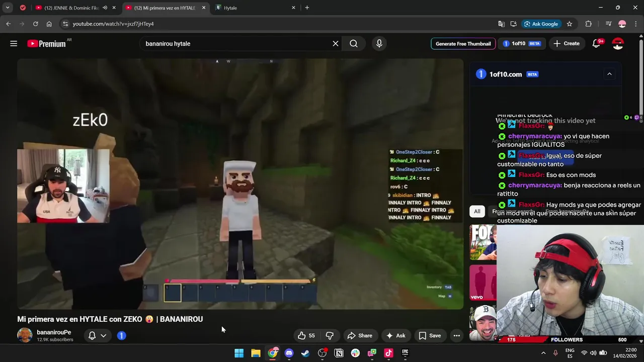The image size is (644, 362).
Task: Click the blue 1of10 badge beside subscribe bell
Action: (121, 335)
